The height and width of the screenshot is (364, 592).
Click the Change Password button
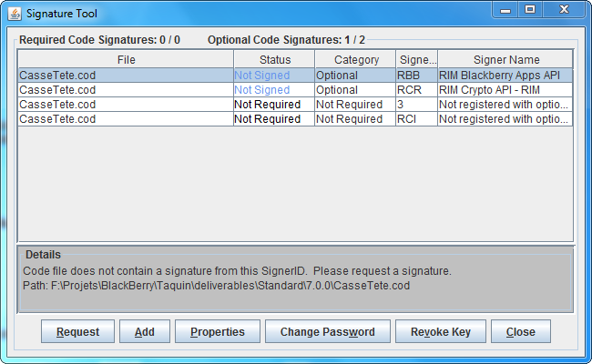click(x=327, y=332)
